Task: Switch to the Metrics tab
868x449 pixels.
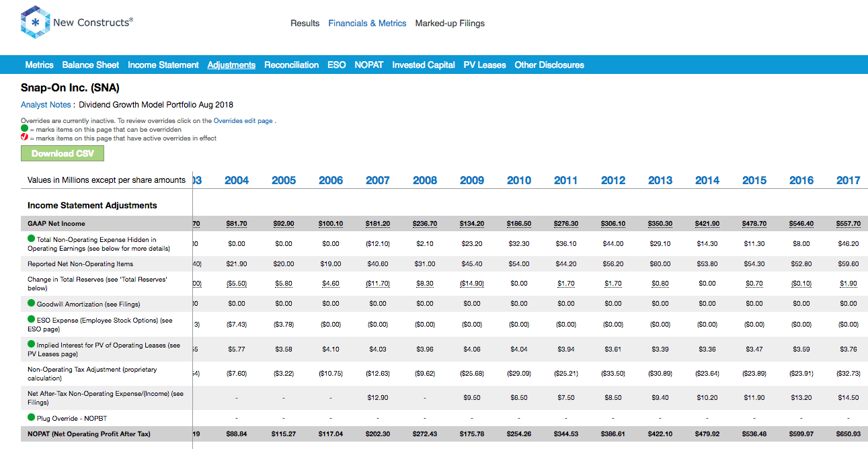Action: [x=39, y=65]
